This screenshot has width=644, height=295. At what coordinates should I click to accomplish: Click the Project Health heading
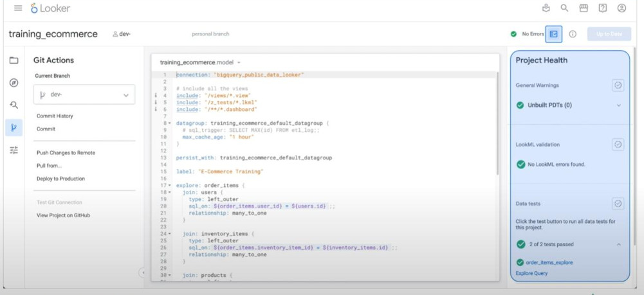541,60
